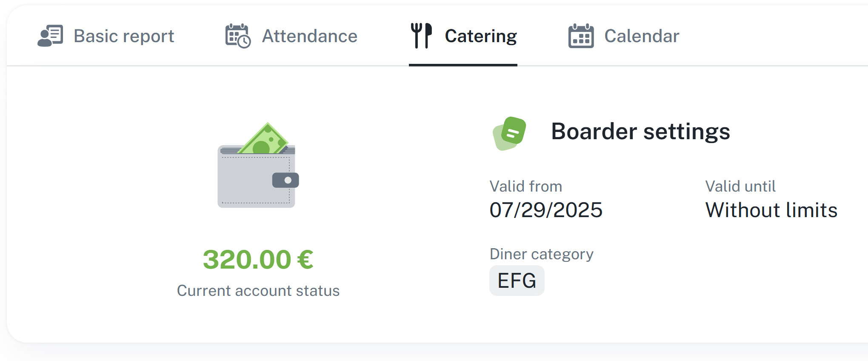Select the Catering tab label
868x361 pixels.
point(481,36)
